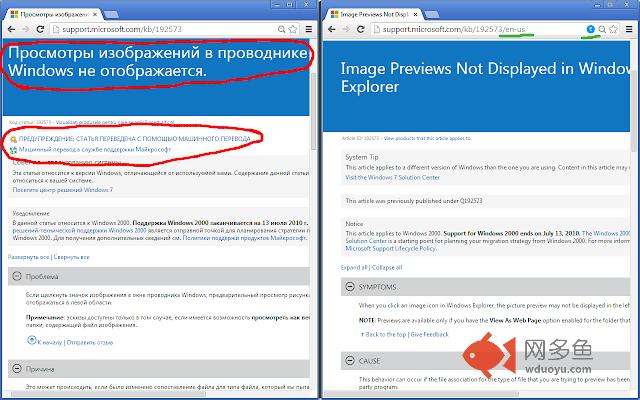640x400 pixels.
Task: Go forward in the left browser window
Action: tap(25, 29)
